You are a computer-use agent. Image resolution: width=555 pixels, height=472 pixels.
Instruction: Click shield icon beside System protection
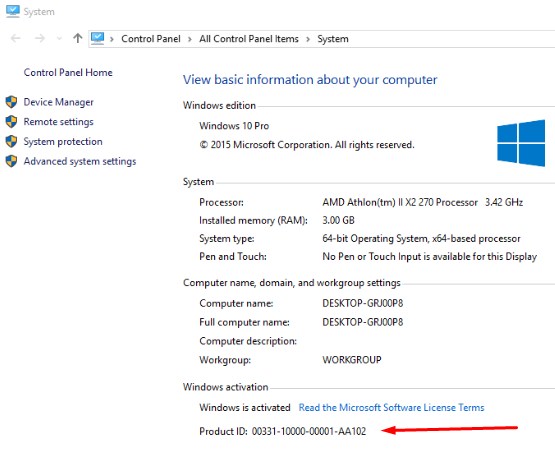point(11,142)
